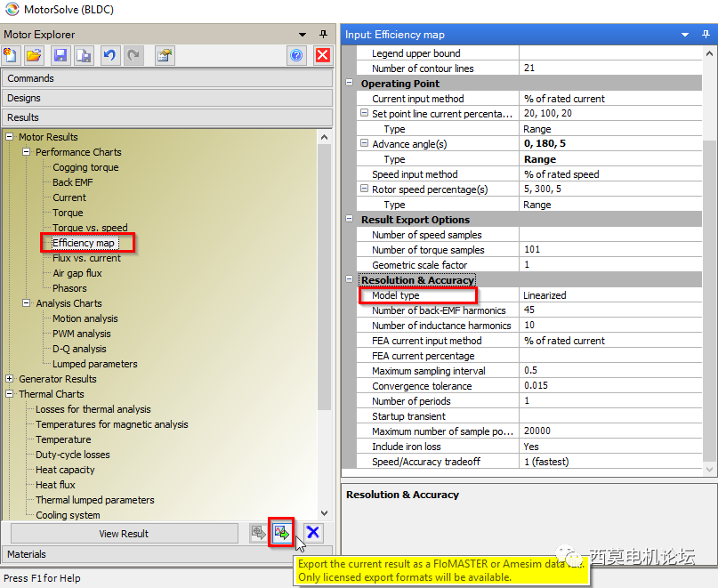Open Input panel options dropdown arrow
Viewport: 718px width, 588px height.
tap(685, 35)
